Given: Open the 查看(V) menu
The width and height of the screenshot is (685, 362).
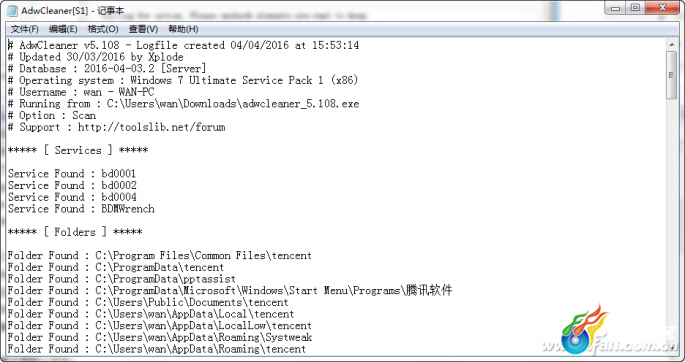Looking at the screenshot, I should coord(143,29).
